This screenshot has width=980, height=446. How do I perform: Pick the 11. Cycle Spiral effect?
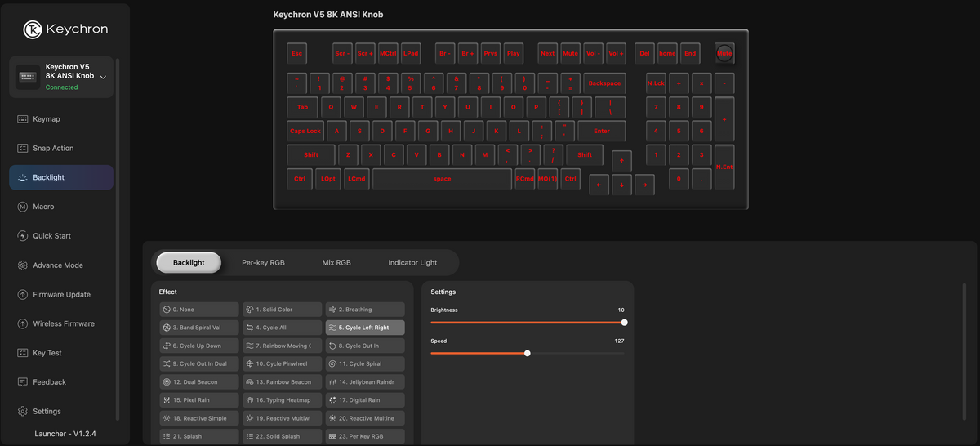coord(365,363)
